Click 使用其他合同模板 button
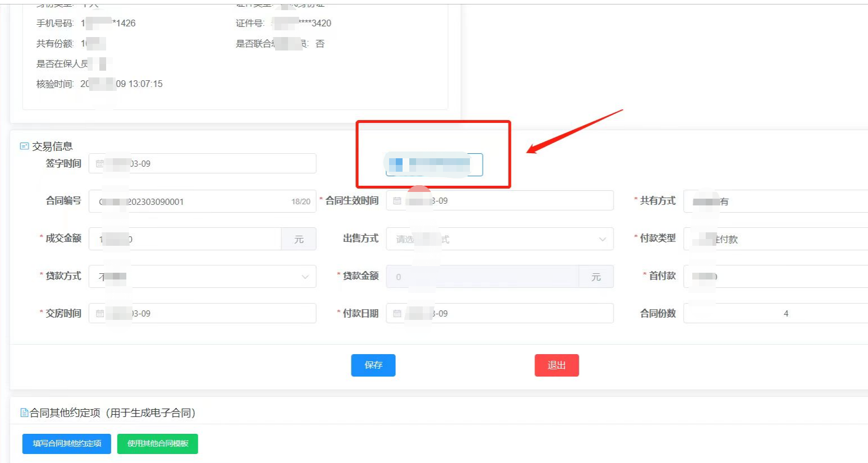 click(x=158, y=444)
